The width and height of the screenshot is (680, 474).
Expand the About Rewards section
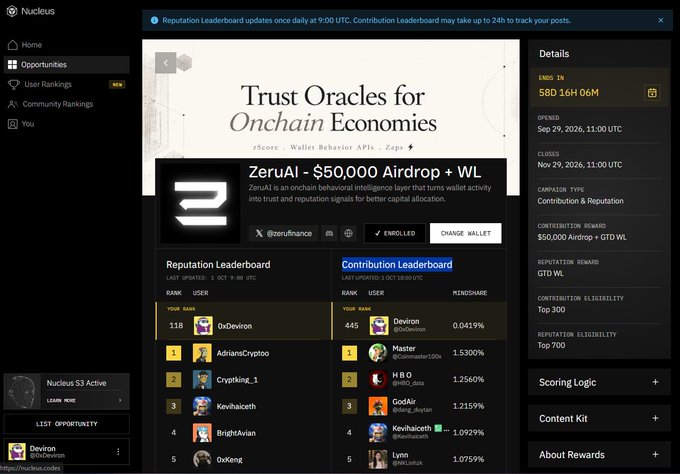(x=599, y=454)
